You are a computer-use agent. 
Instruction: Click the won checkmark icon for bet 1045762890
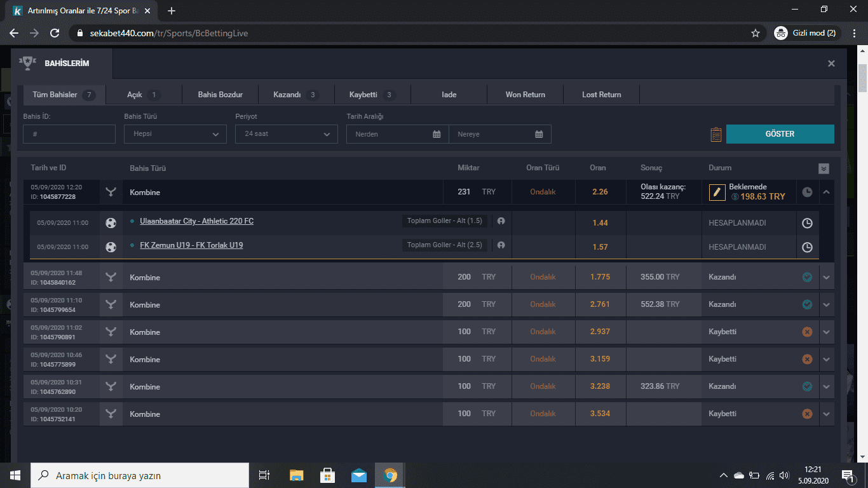[x=807, y=386]
